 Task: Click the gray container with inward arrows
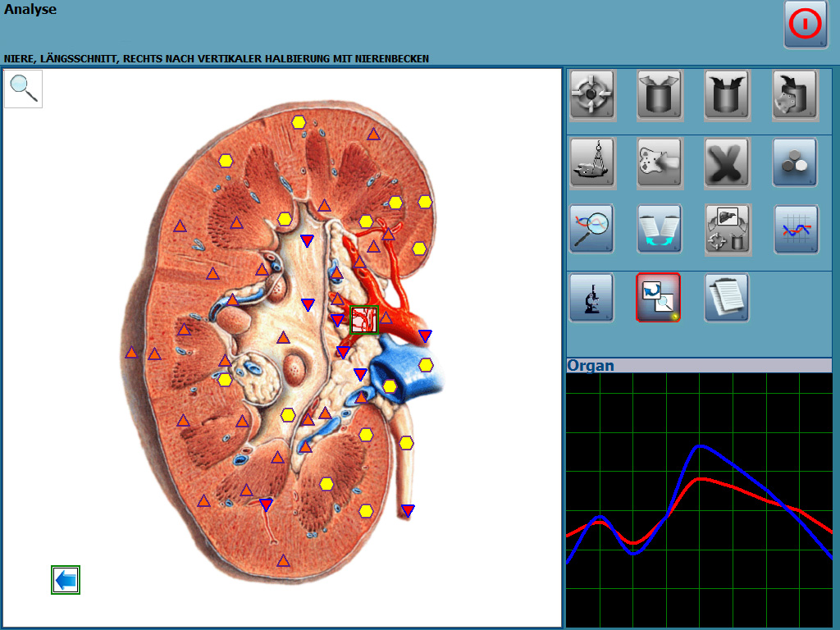coord(659,94)
